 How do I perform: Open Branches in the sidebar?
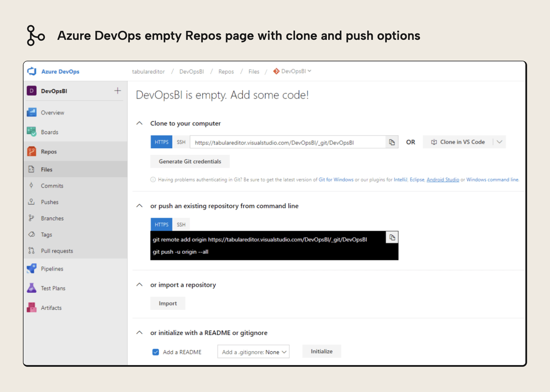76,218
